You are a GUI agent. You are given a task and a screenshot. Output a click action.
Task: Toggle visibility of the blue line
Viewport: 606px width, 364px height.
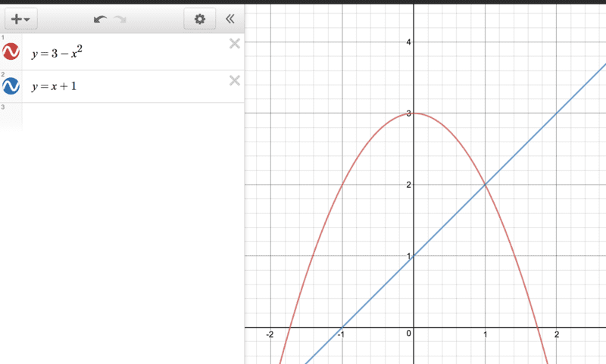11,86
